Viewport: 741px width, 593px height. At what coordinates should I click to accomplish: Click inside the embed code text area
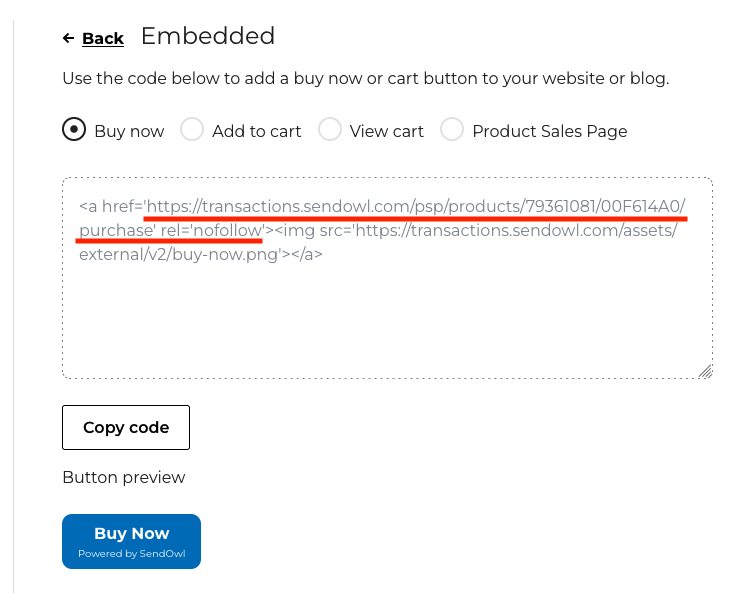pyautogui.click(x=387, y=320)
